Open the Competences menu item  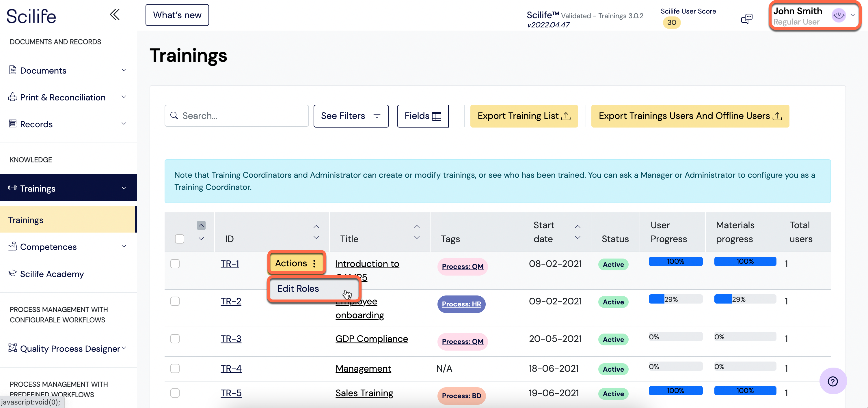[x=49, y=246]
